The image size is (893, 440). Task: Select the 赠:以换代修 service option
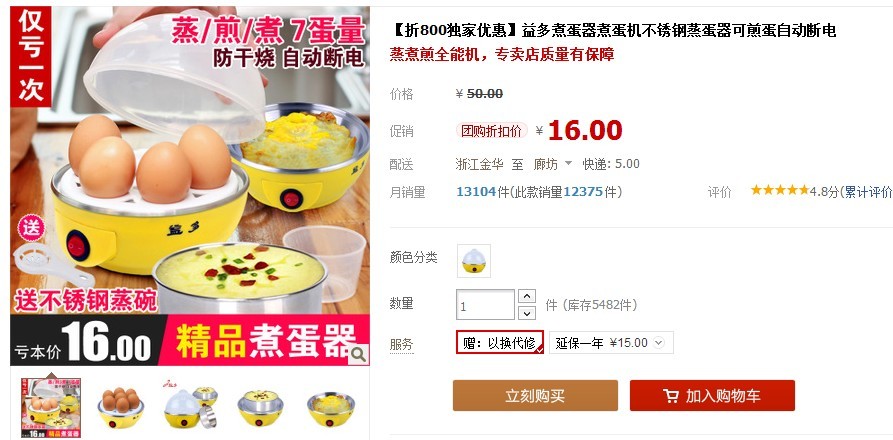(x=499, y=343)
